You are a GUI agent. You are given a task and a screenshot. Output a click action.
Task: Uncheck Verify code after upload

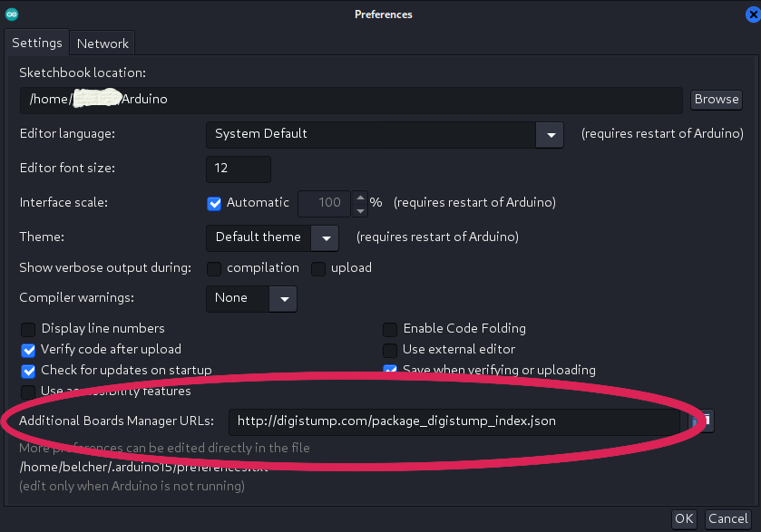pos(28,350)
